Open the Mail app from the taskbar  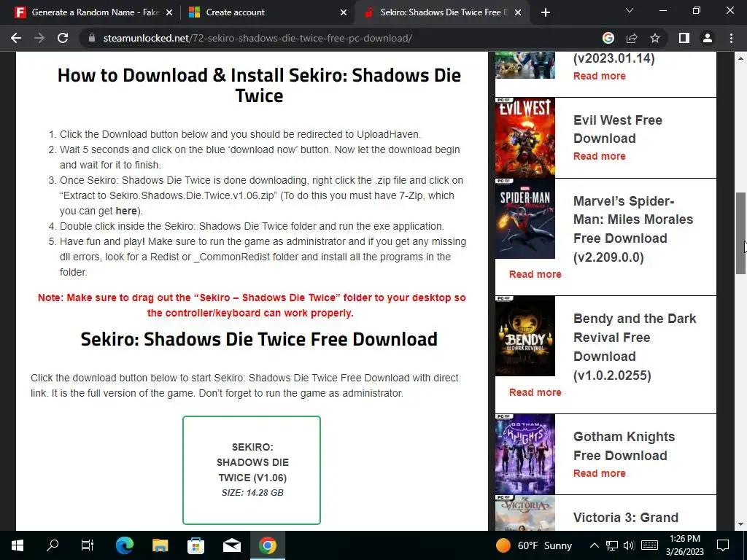[232, 545]
